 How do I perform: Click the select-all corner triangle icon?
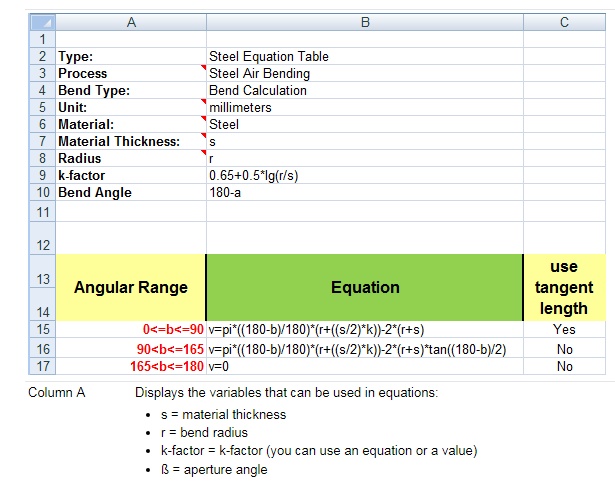coord(42,22)
